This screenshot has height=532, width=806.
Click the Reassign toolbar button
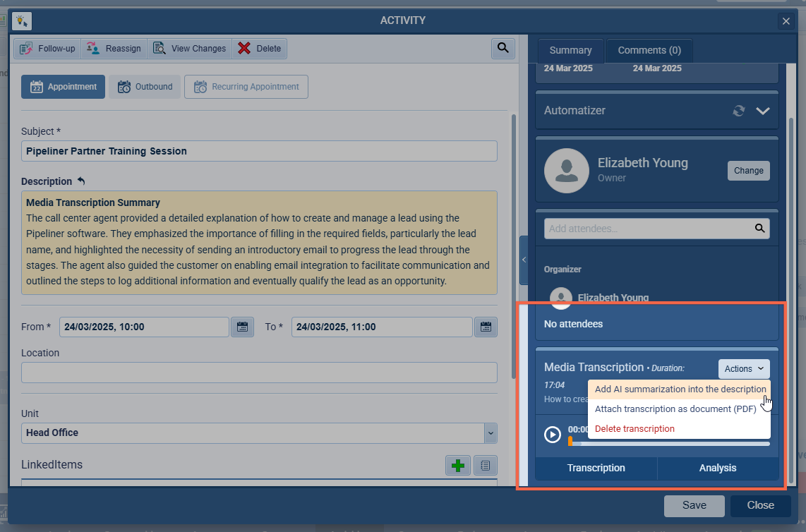tap(114, 49)
